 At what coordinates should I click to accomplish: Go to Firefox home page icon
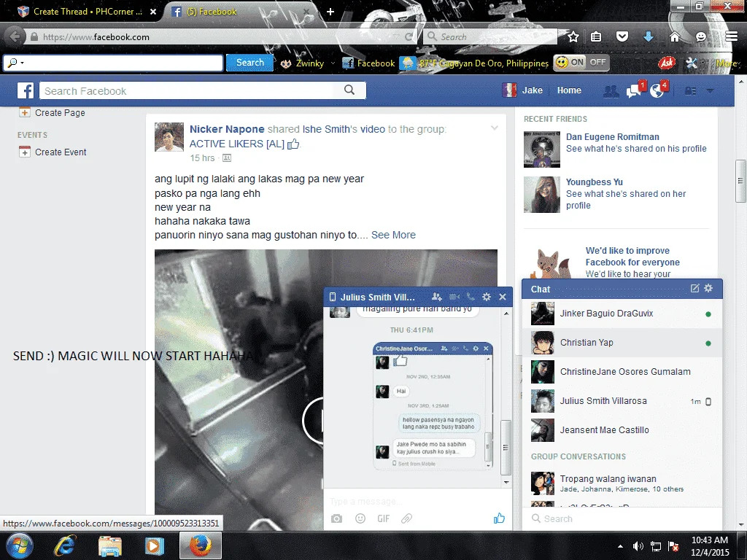click(x=674, y=36)
